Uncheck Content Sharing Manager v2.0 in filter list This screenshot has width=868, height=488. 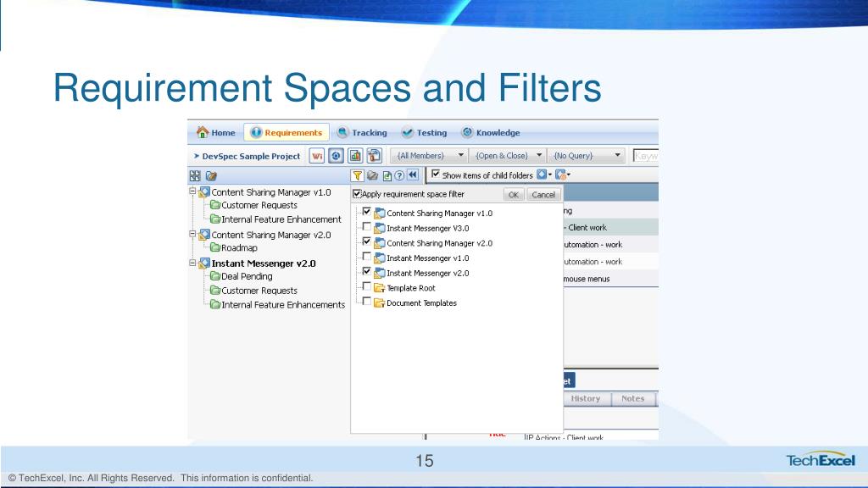[366, 241]
